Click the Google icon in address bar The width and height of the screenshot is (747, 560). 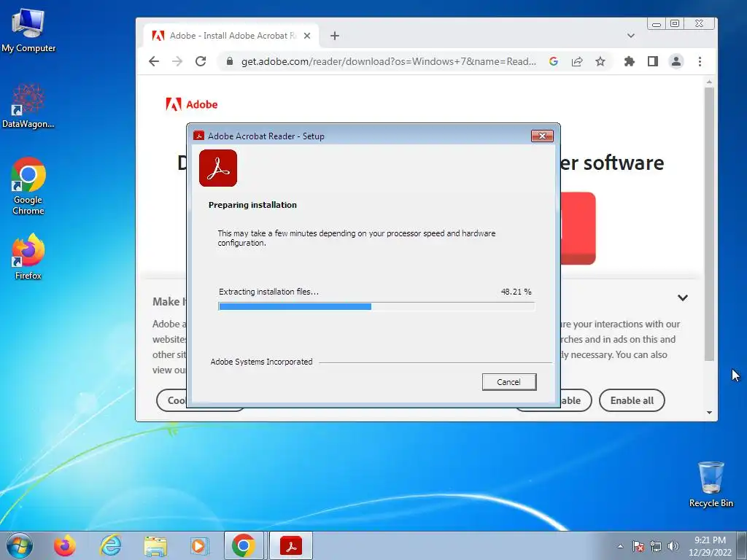554,61
